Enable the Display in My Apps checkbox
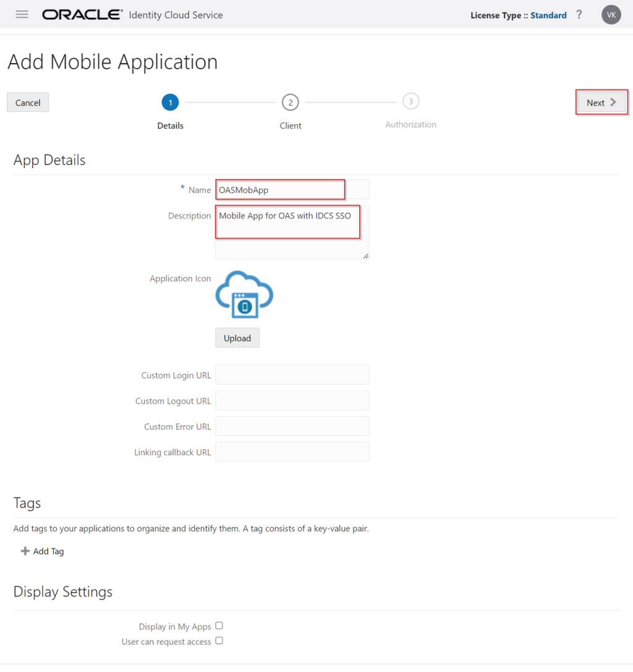 pos(219,626)
